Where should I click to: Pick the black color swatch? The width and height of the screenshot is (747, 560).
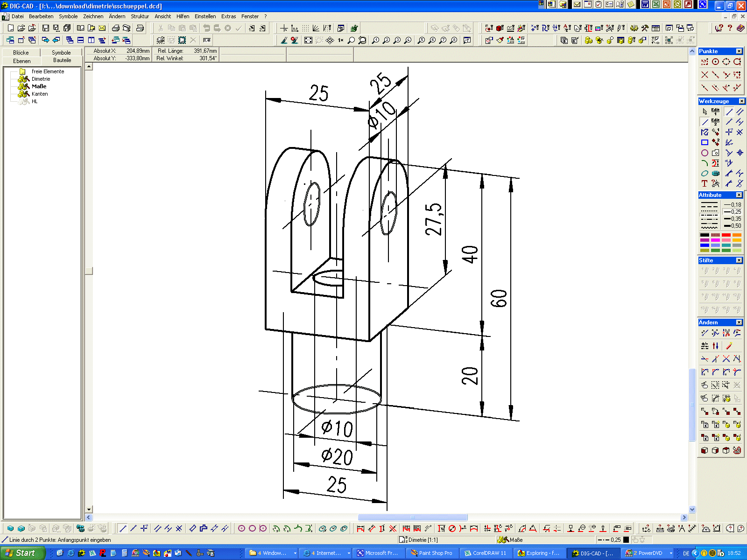tap(705, 235)
